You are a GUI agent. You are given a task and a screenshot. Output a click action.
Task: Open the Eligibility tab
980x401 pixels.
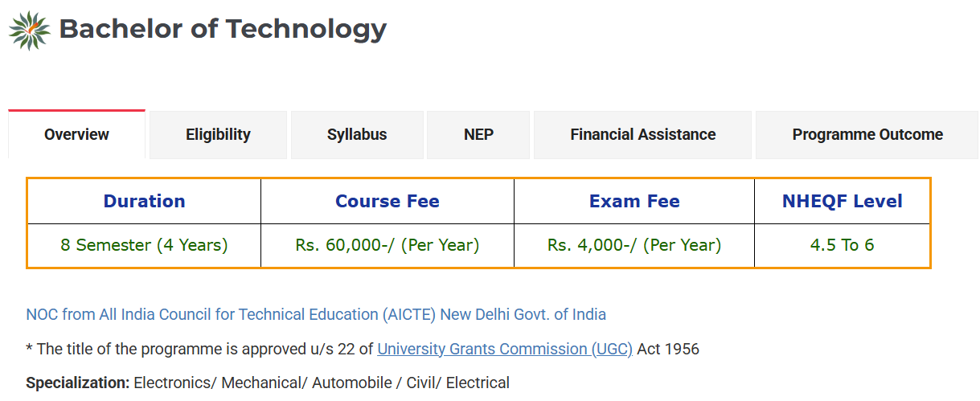click(218, 135)
